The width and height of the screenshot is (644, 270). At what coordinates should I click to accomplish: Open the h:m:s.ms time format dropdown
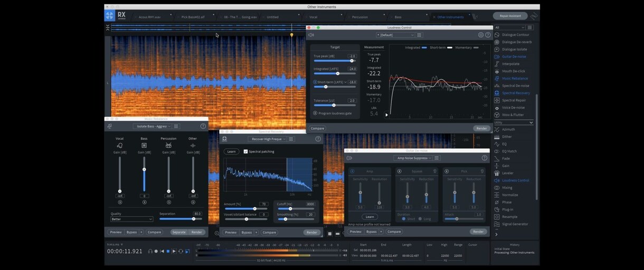click(115, 245)
